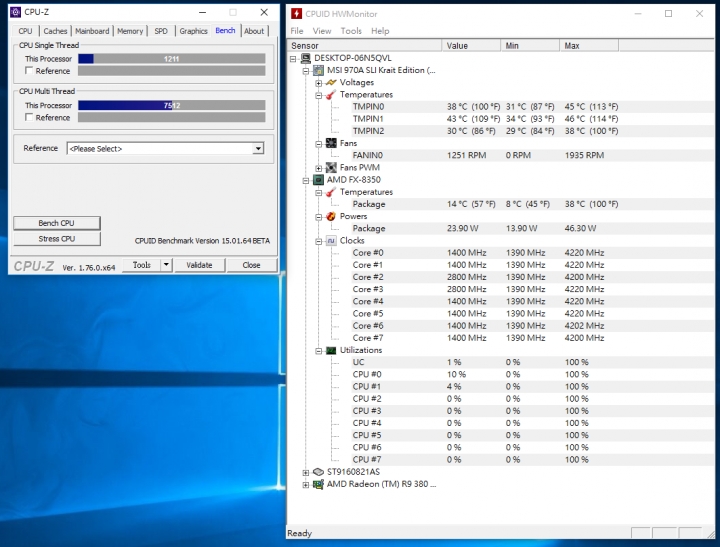The height and width of the screenshot is (547, 720).
Task: Open HWMonitor View menu
Action: tap(322, 31)
